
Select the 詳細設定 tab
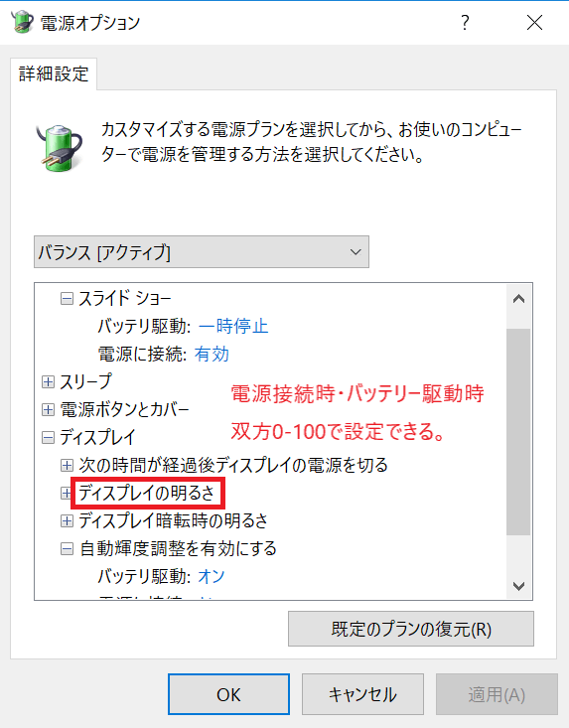click(x=54, y=73)
